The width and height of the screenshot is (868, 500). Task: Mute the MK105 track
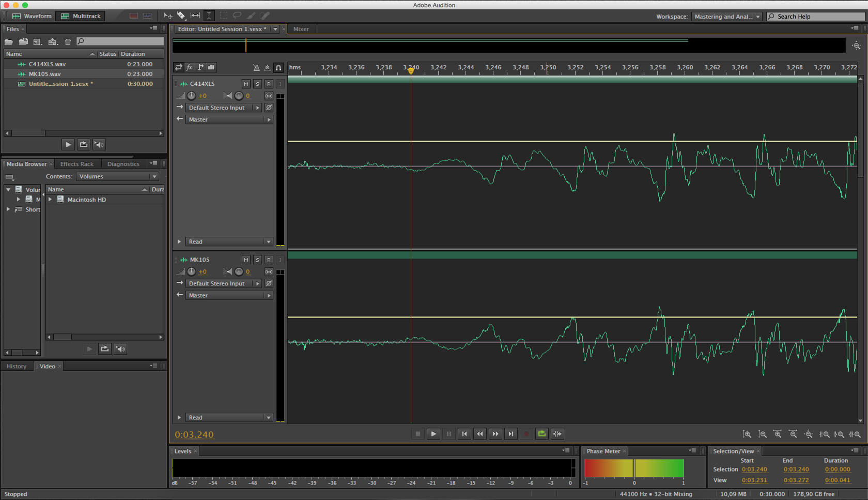(246, 260)
